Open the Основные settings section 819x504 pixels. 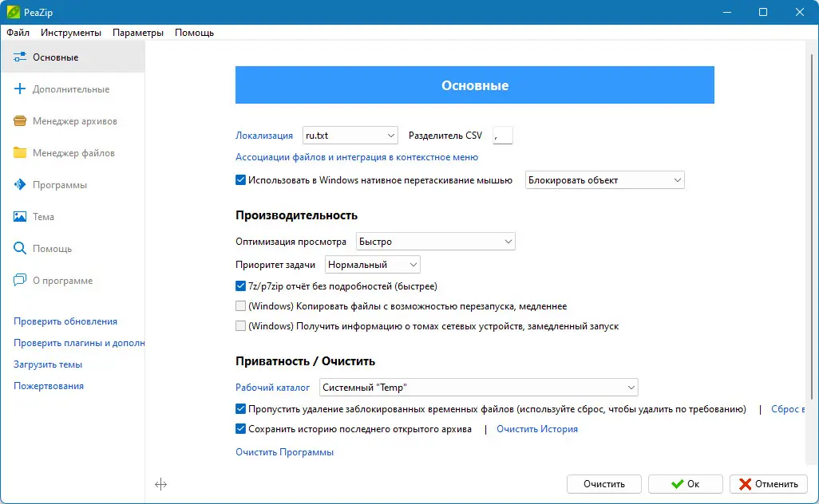(x=56, y=57)
